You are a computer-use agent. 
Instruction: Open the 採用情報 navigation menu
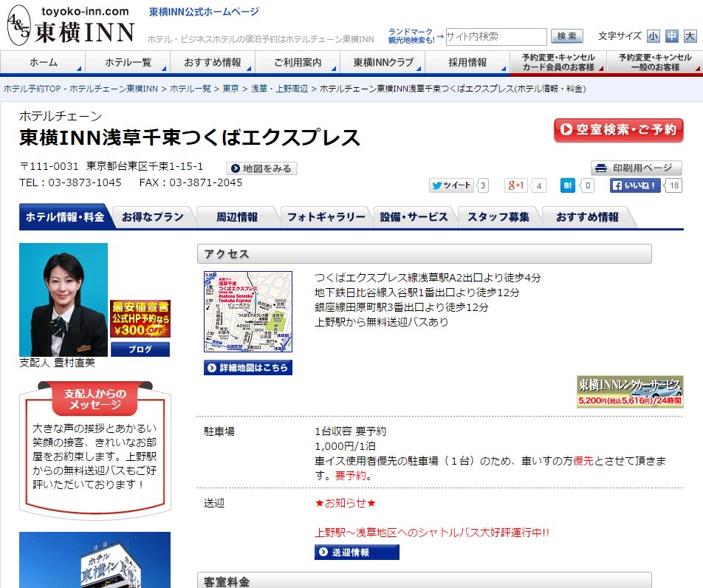(x=467, y=62)
